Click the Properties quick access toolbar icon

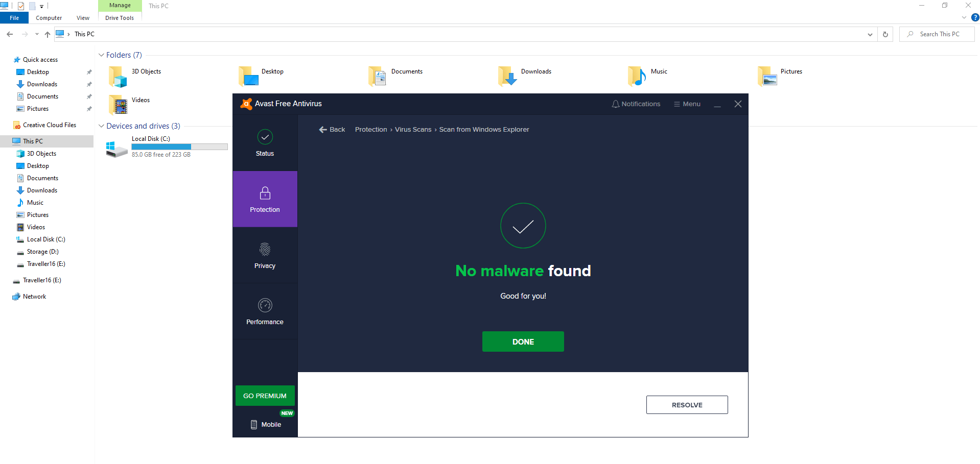[21, 6]
